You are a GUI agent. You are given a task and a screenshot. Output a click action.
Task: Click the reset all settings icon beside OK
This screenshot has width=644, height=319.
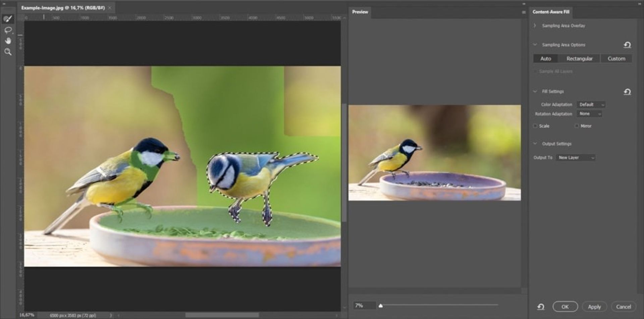click(540, 307)
